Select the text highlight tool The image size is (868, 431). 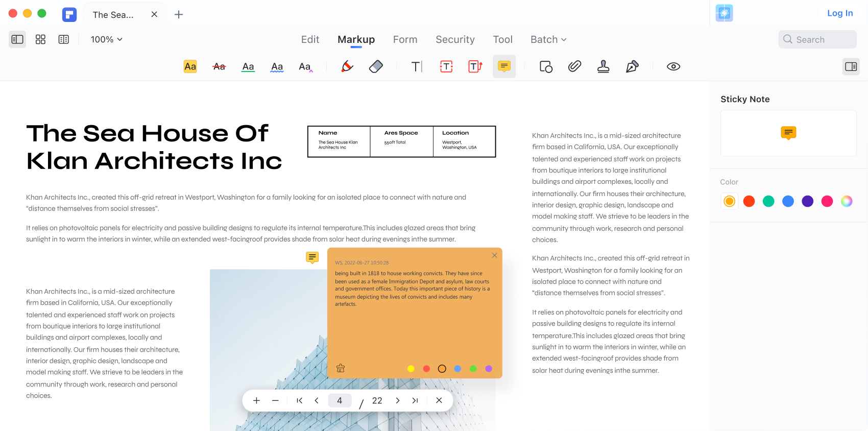[x=190, y=66]
